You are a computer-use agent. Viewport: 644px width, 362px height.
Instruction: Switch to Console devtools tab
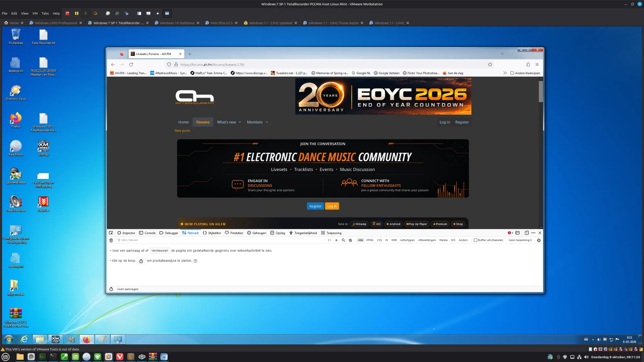pyautogui.click(x=147, y=233)
